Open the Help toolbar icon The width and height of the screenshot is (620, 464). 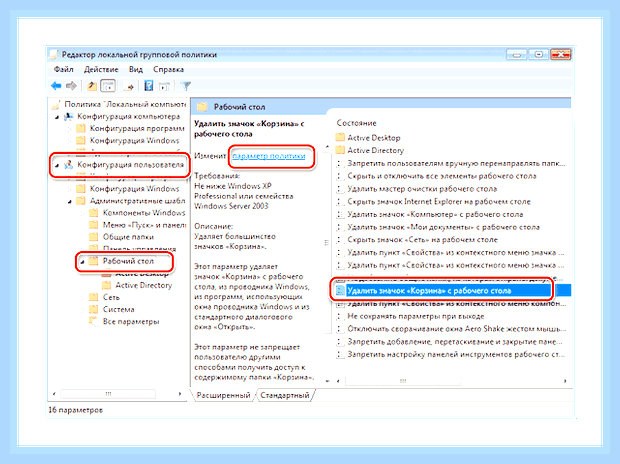click(149, 85)
